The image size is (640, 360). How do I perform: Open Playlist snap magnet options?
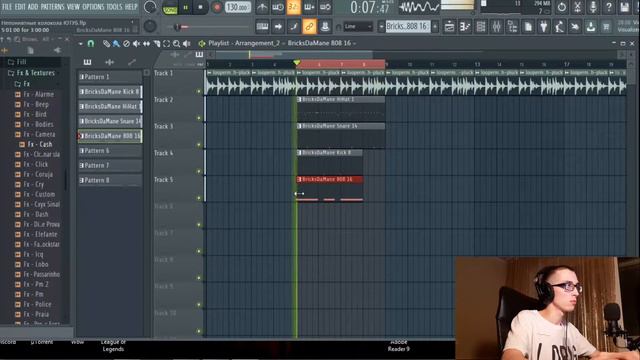tap(91, 43)
